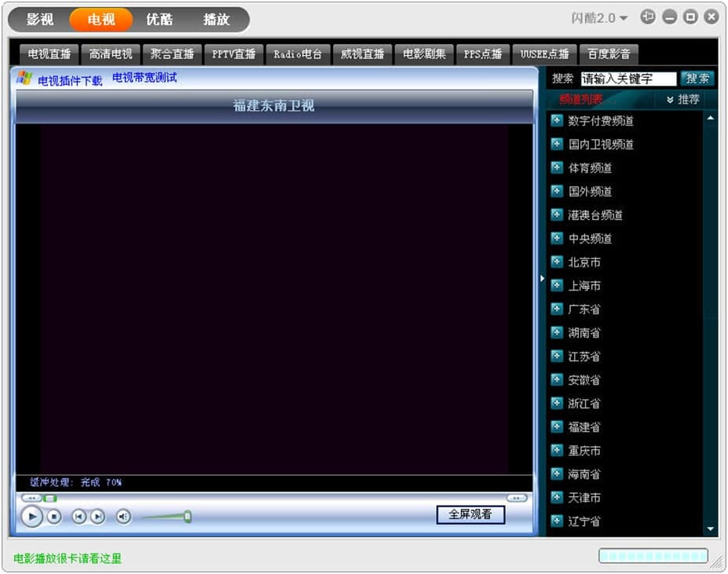The image size is (728, 574).
Task: Open 高清电视 sub tab
Action: [x=111, y=54]
